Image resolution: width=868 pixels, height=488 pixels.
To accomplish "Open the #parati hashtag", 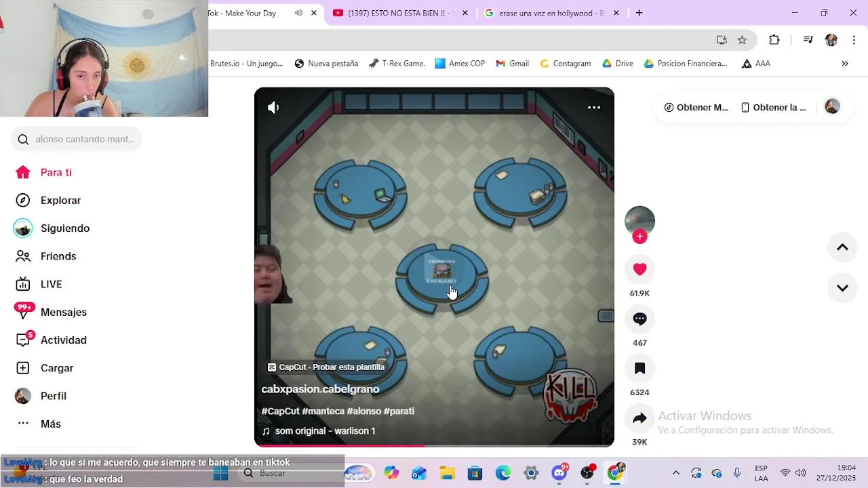I will click(x=399, y=411).
